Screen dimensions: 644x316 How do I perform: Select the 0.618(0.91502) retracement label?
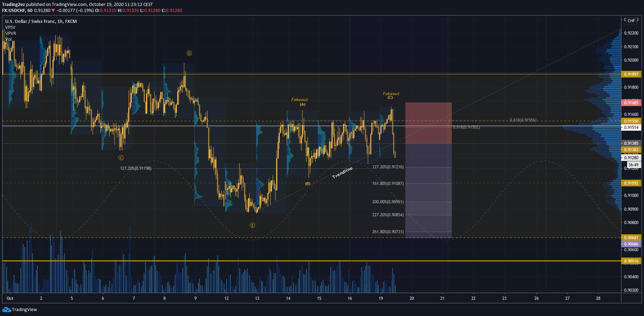[x=466, y=127]
